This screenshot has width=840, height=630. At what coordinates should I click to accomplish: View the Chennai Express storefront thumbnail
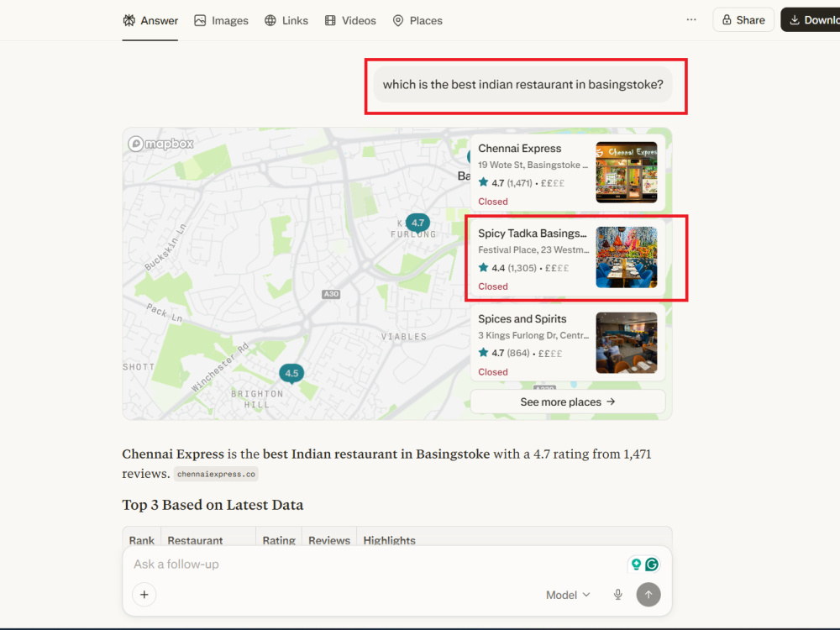pos(627,172)
